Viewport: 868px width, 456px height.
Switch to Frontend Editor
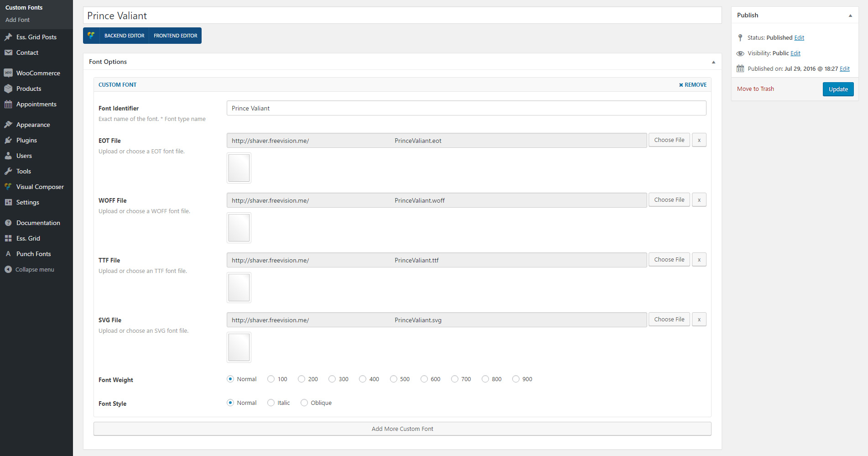pyautogui.click(x=175, y=36)
